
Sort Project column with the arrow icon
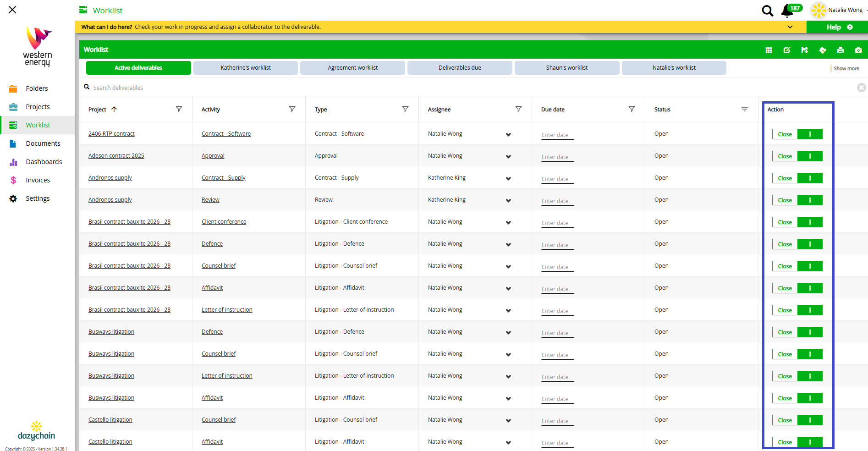coord(114,109)
